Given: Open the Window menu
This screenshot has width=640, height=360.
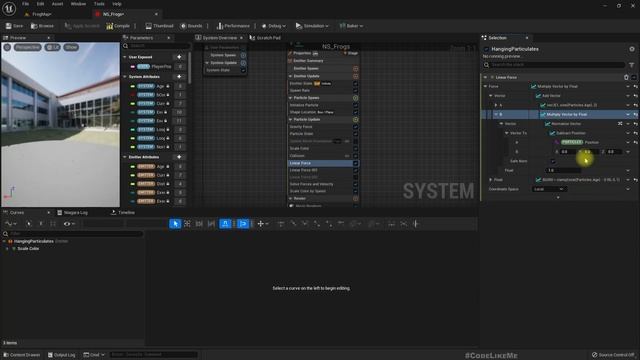Looking at the screenshot, I should [78, 4].
